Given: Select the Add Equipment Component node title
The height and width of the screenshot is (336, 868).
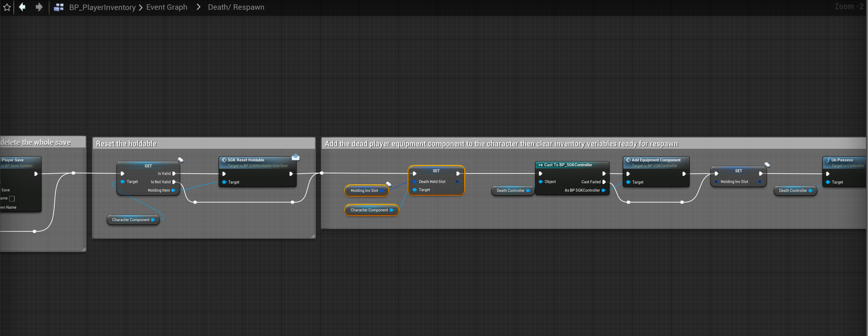Looking at the screenshot, I should click(656, 160).
